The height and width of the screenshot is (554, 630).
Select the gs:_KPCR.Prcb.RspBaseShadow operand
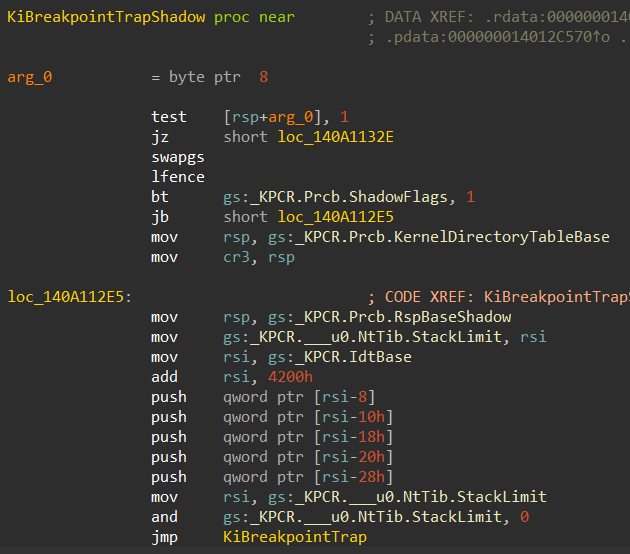367,317
